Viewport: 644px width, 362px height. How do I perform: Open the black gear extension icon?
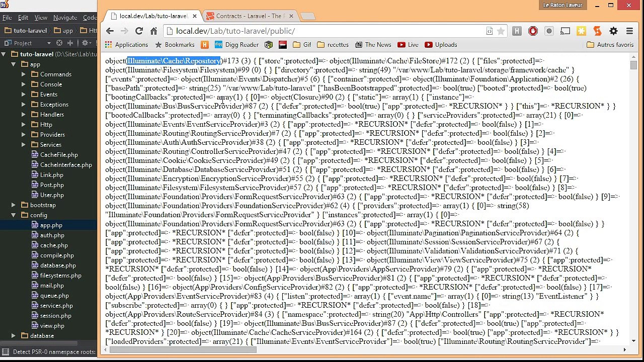[x=613, y=31]
